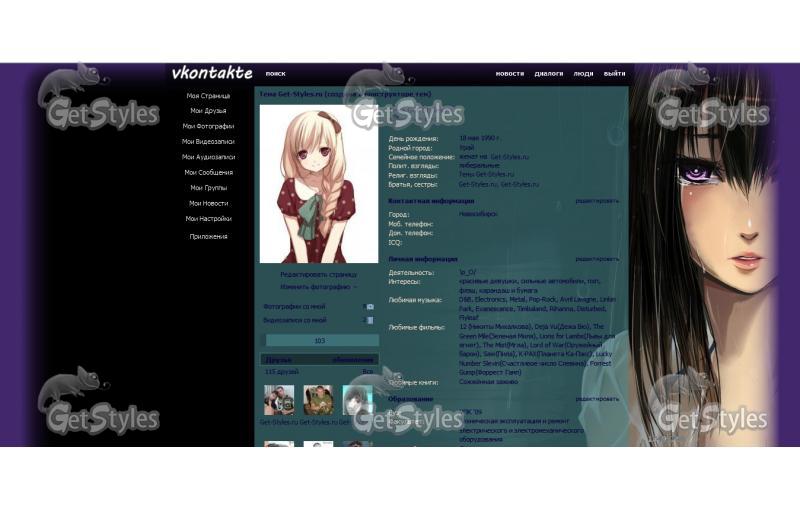Open second friend's avatar thumbnail
The width and height of the screenshot is (800, 509).
point(318,400)
